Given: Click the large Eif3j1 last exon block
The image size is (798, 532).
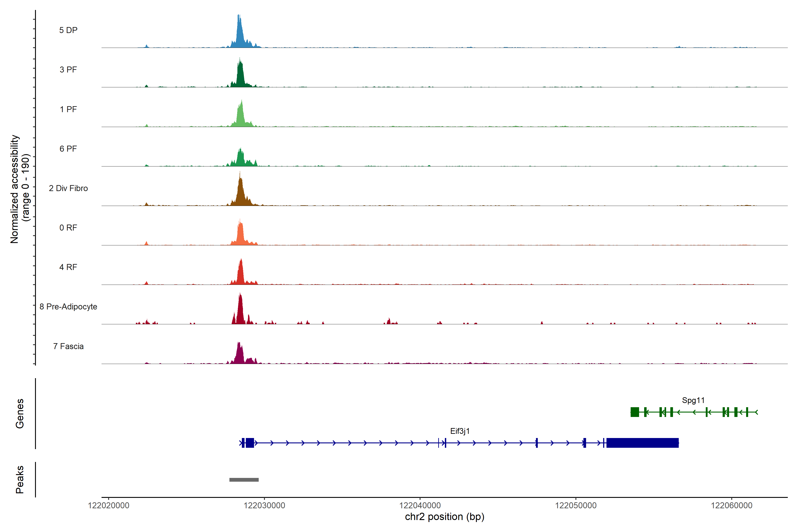Looking at the screenshot, I should (642, 443).
